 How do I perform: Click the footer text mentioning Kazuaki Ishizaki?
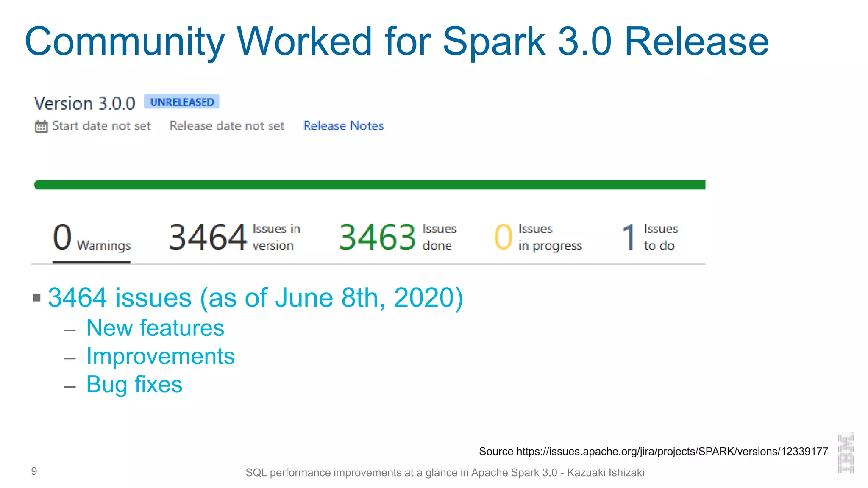pos(445,473)
